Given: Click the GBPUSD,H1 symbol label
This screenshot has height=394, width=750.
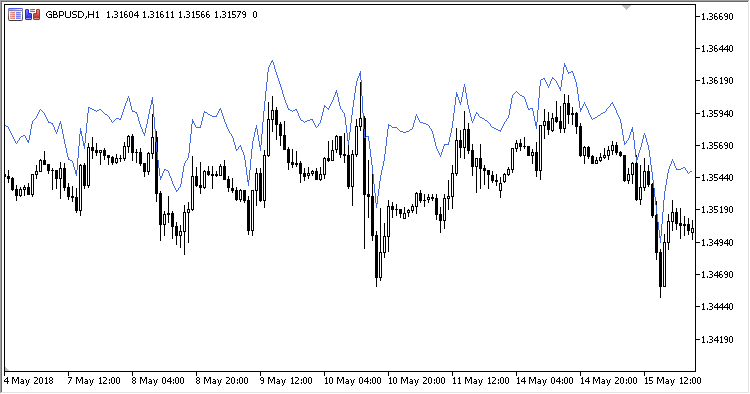Looking at the screenshot, I should click(73, 15).
